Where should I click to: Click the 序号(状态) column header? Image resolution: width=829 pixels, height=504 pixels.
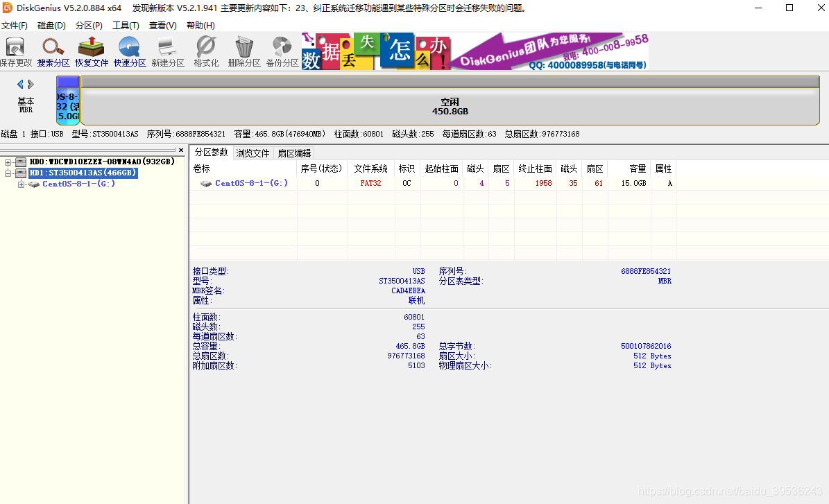pyautogui.click(x=321, y=168)
